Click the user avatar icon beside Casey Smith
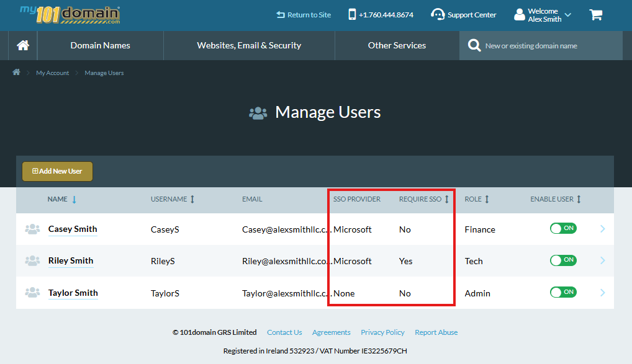632x364 pixels. (x=32, y=228)
